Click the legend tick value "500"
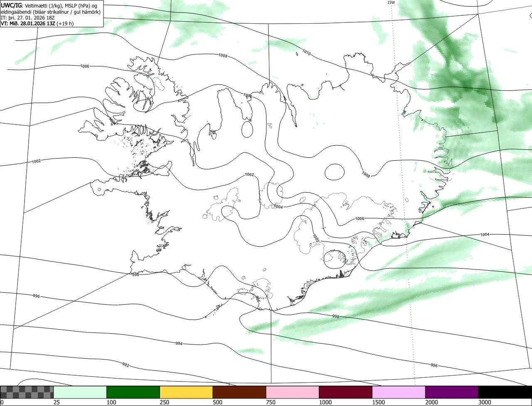The width and height of the screenshot is (532, 406). 217,402
